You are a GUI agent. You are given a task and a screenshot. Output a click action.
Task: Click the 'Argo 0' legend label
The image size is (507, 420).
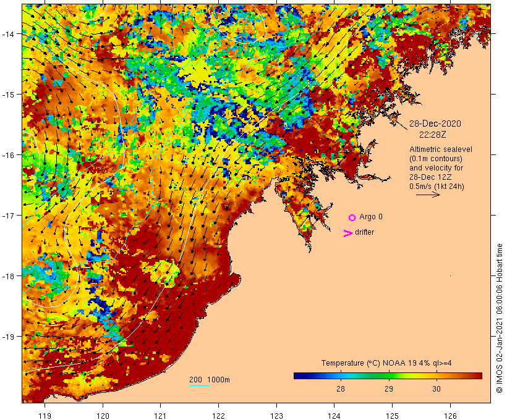[x=371, y=217]
